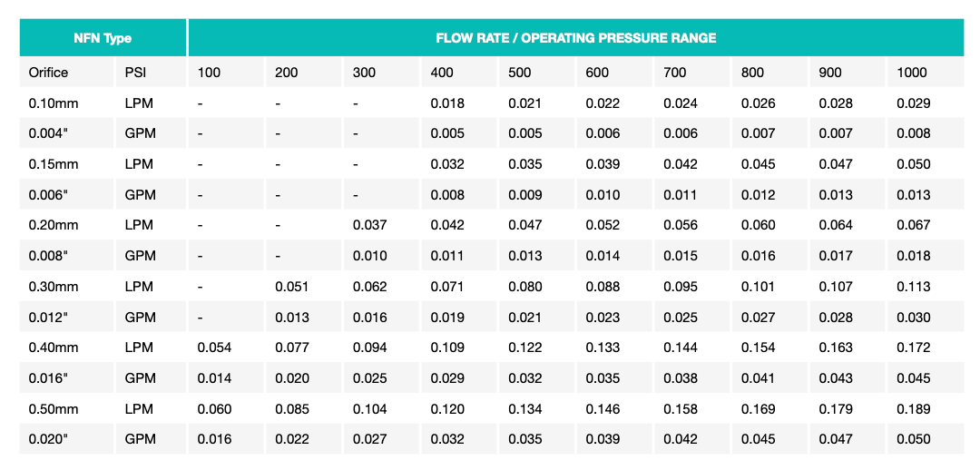Screen dimensions: 980x470
Task: Select the 0.020" orifice row label
Action: [x=49, y=439]
